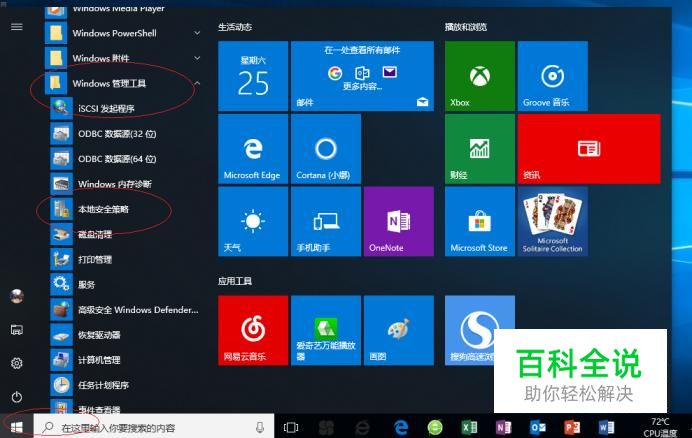Open the 天气 weather tile
Viewport: 692px width, 438px height.
tap(253, 221)
